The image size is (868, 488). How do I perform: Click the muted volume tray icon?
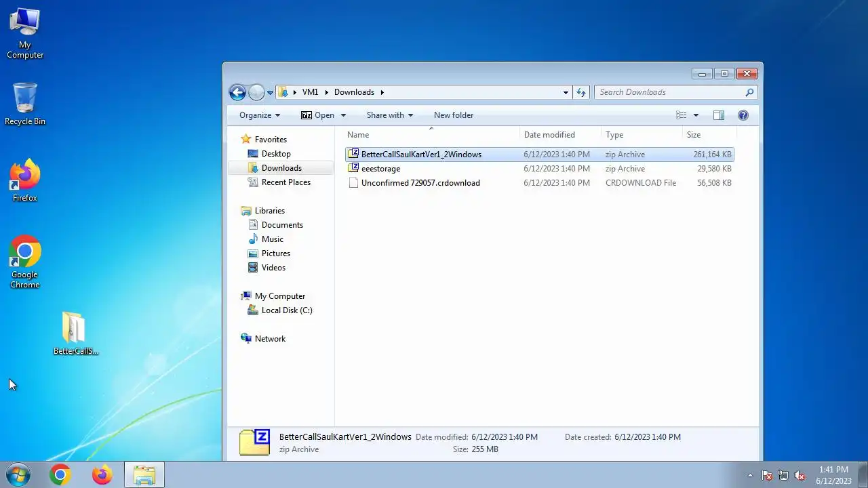coord(800,475)
